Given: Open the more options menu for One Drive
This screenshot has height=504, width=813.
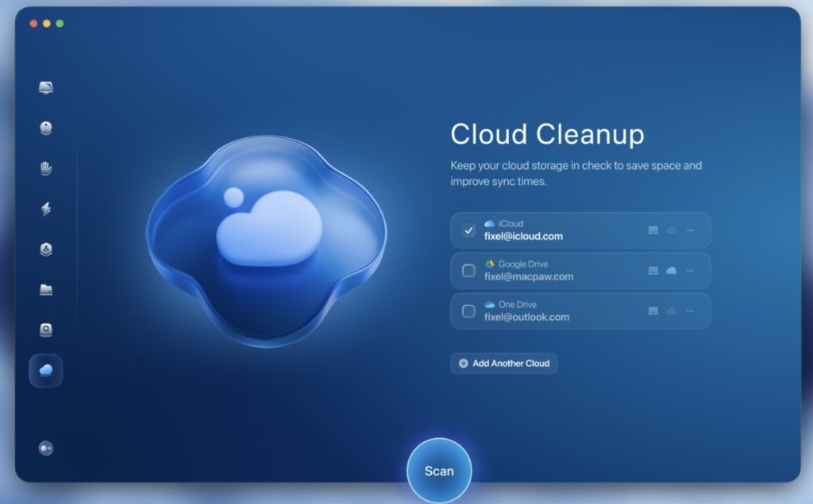Looking at the screenshot, I should tap(690, 310).
